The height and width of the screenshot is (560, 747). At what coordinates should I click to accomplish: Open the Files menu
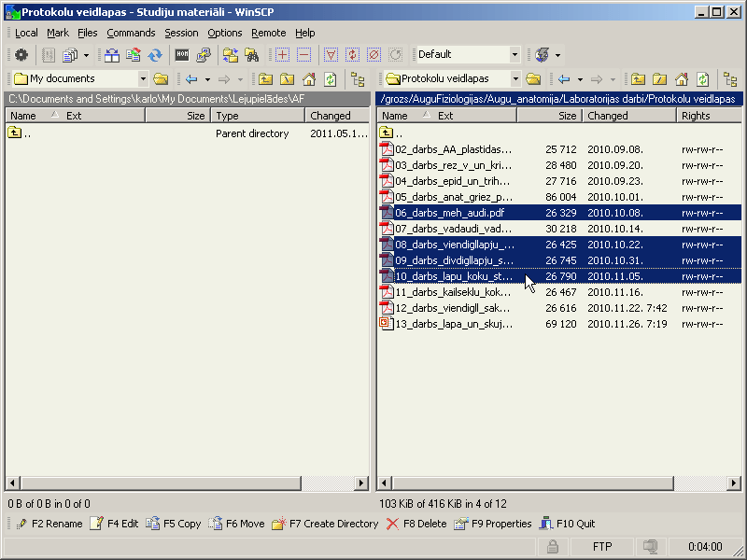(x=87, y=33)
